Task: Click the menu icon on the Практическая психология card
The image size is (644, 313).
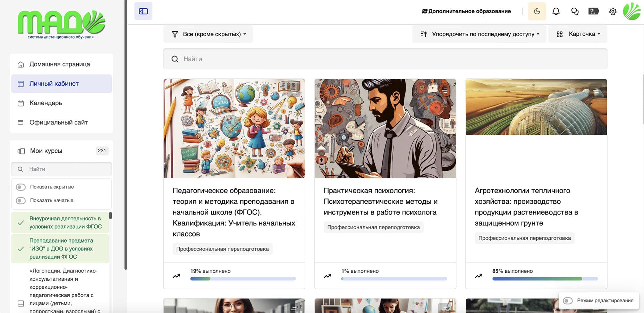Action: (x=445, y=90)
